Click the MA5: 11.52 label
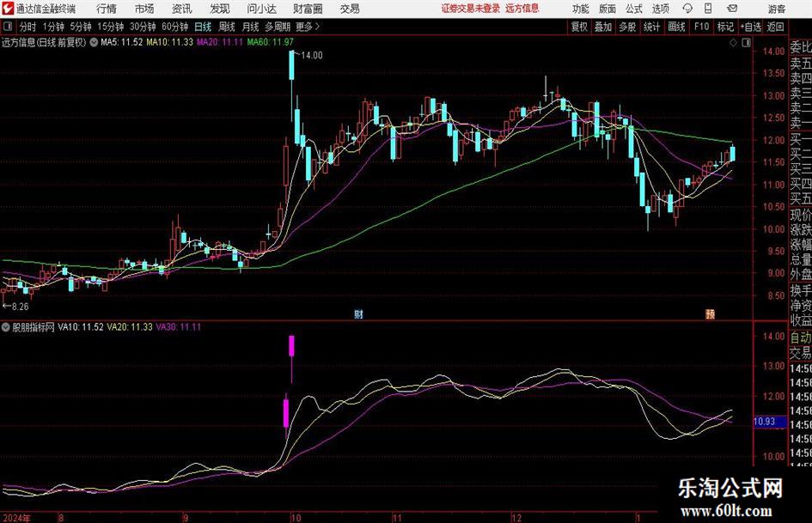 122,42
